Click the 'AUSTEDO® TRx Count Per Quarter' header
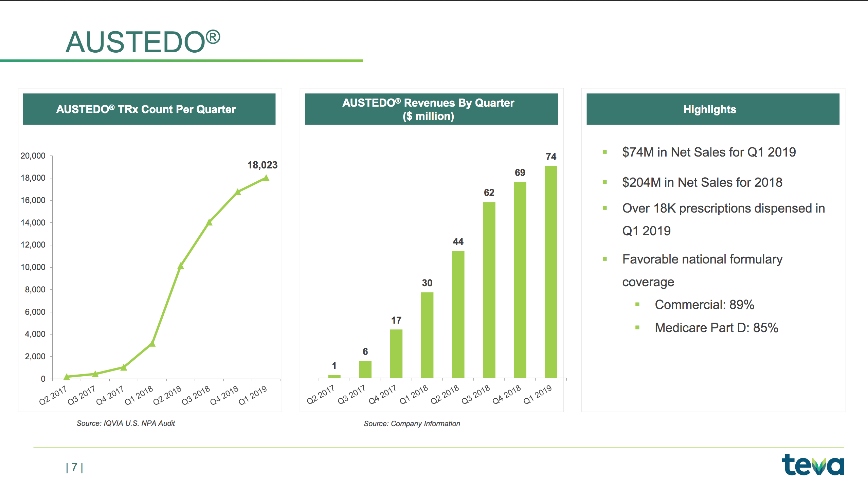Viewport: 868px width, 489px height. tap(149, 109)
